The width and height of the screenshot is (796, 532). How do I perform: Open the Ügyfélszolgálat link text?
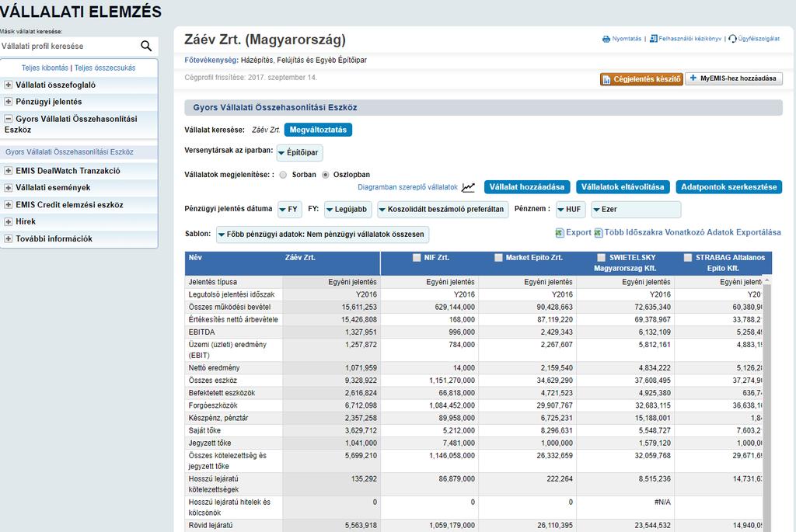click(759, 39)
